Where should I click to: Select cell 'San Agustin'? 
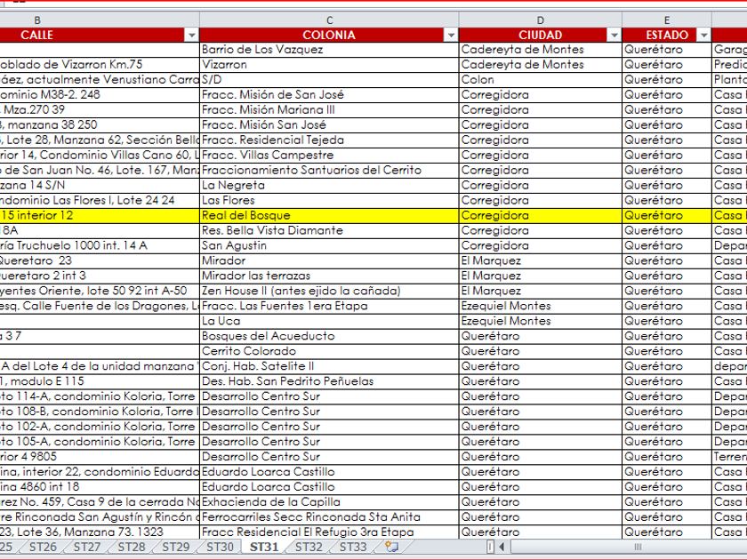point(329,245)
